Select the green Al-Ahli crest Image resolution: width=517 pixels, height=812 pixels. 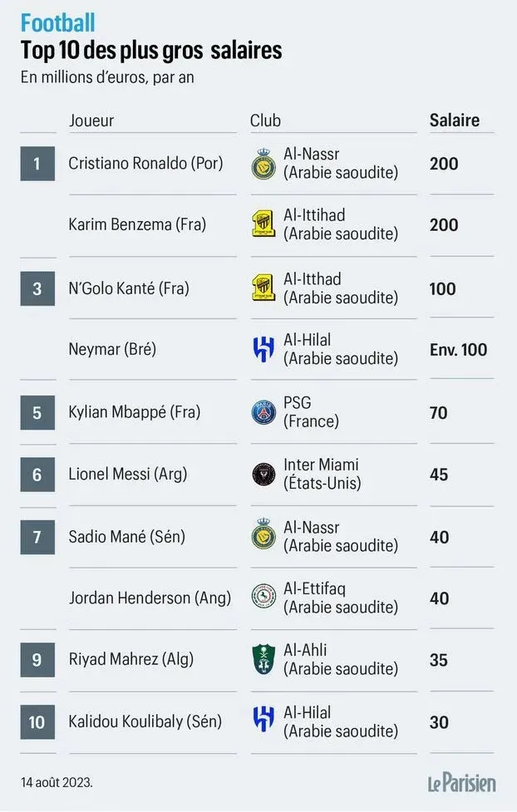pyautogui.click(x=263, y=660)
